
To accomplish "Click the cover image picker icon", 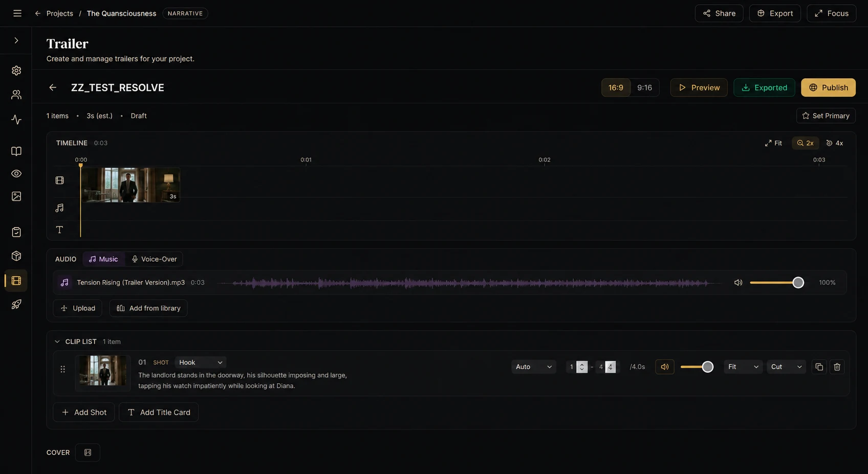I will [x=88, y=453].
